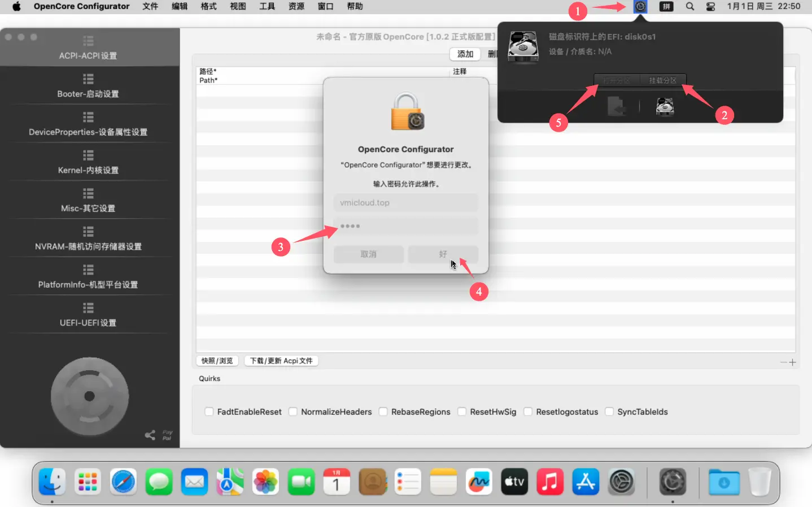Open App Store from the Dock
Image resolution: width=812 pixels, height=507 pixels.
586,482
